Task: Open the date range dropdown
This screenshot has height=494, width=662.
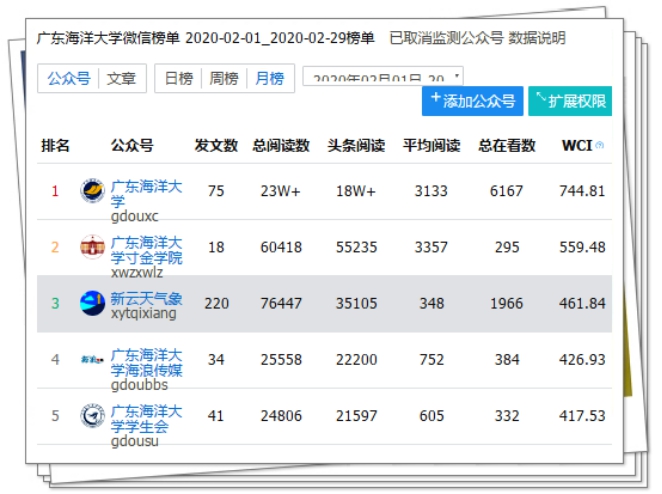Action: pos(383,78)
